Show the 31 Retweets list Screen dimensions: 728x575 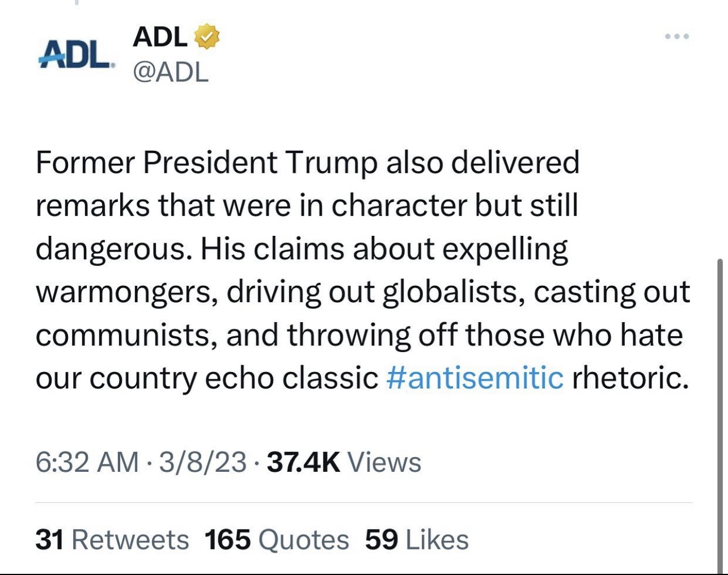point(112,539)
